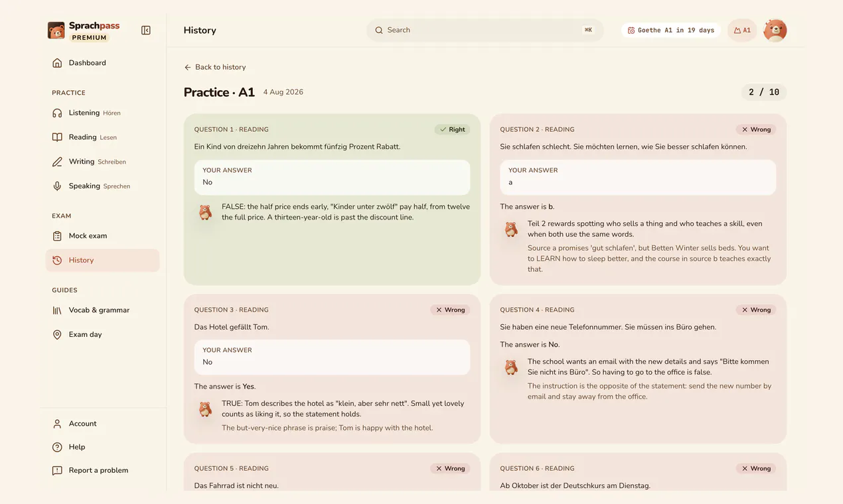
Task: Click 'The answer is No.' text
Action: [x=530, y=345]
